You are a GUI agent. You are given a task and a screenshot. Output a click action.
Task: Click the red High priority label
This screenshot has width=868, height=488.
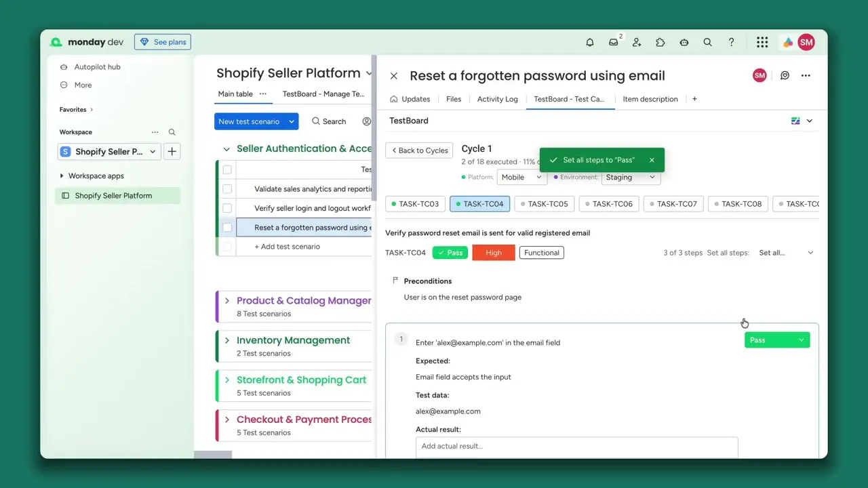point(494,253)
